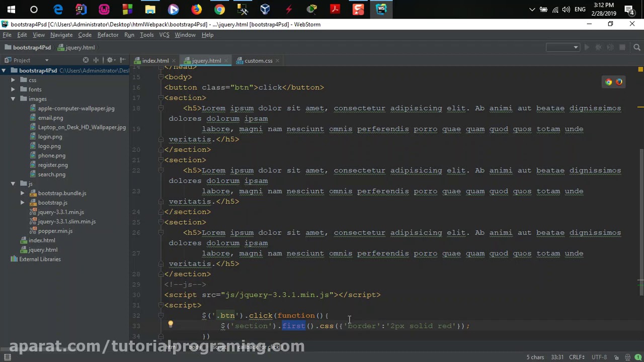Click the lock read-only icon in status bar
This screenshot has width=644, height=362.
(x=616, y=357)
